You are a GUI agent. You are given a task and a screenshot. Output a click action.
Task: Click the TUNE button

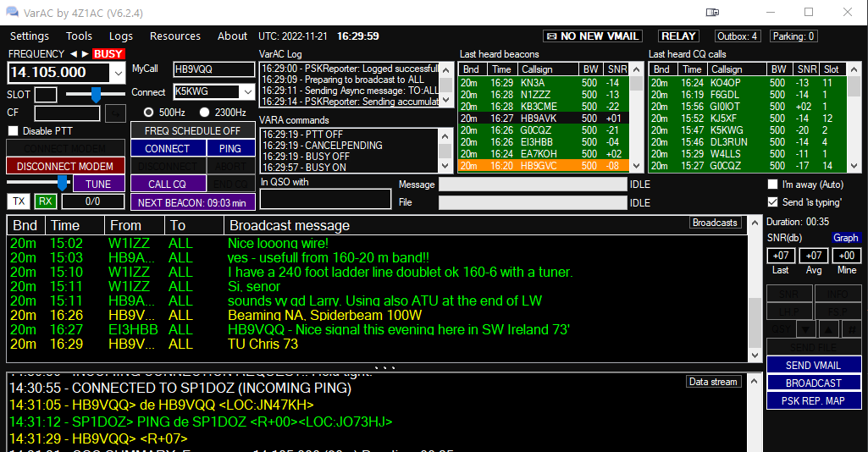click(98, 184)
